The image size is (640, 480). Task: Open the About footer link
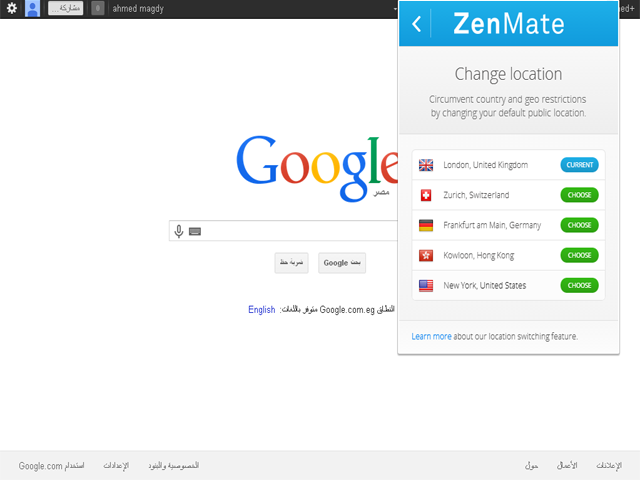[x=531, y=466]
